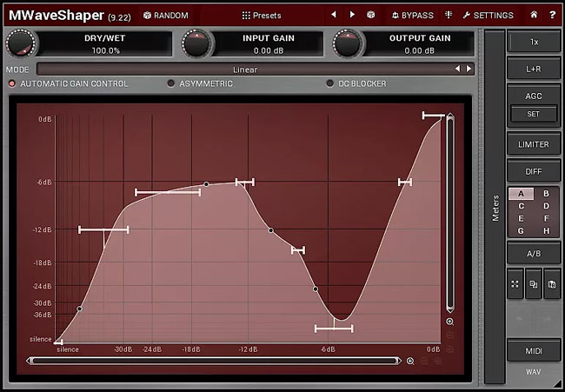The image size is (565, 392).
Task: Click the graph's vertical scrollbar
Action: tap(450, 213)
